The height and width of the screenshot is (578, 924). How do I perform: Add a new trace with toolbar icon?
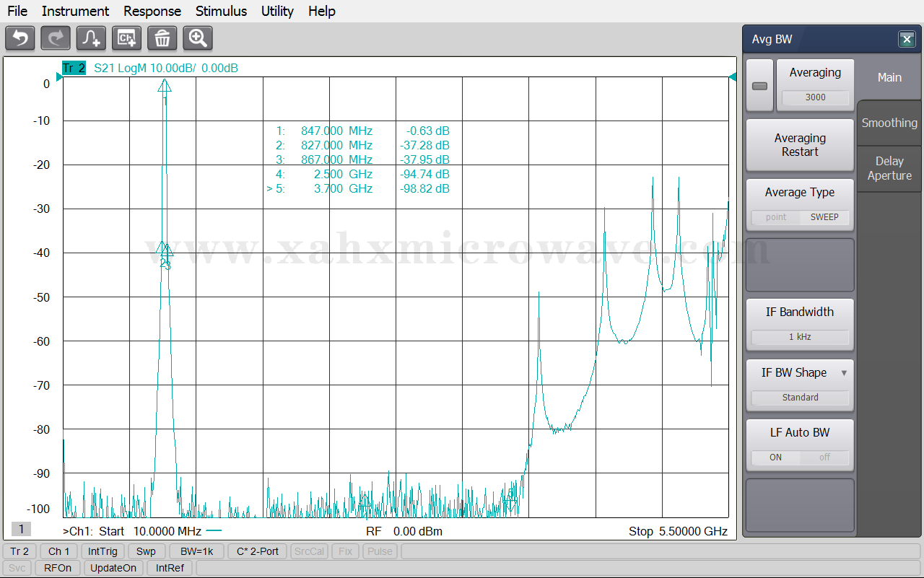(92, 38)
